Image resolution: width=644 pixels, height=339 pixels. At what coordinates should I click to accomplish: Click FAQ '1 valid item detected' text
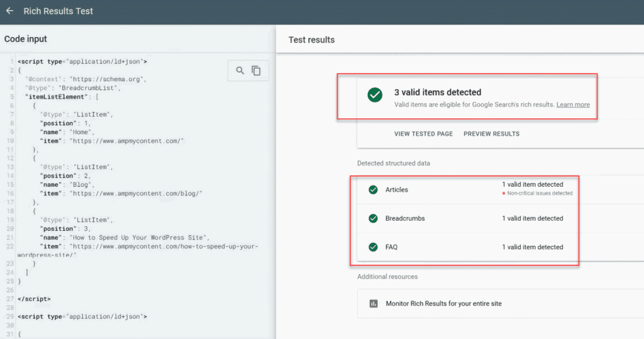click(x=532, y=247)
